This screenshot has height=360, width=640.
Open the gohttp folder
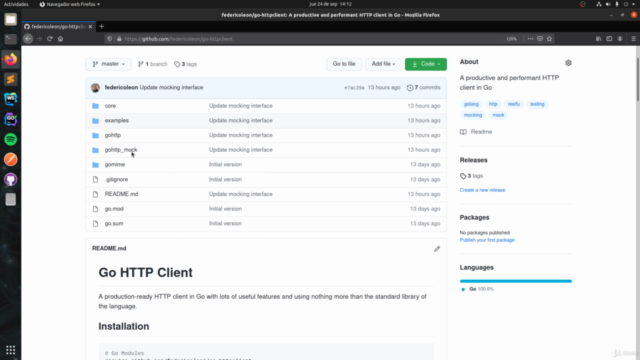pos(113,135)
